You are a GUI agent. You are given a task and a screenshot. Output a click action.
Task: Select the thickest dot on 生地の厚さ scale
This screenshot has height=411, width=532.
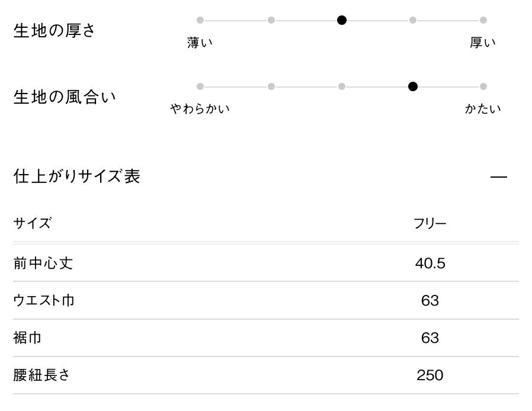483,20
